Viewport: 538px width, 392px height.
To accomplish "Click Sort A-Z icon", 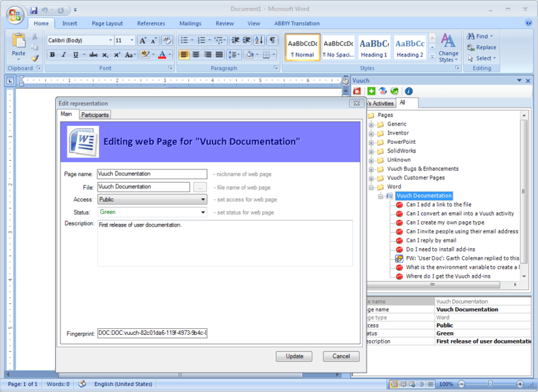I will pos(259,40).
